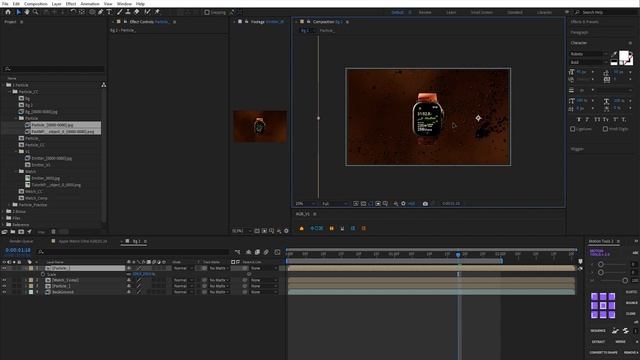Click the eyedropper in the Character panel
The width and height of the screenshot is (640, 360).
point(614,54)
